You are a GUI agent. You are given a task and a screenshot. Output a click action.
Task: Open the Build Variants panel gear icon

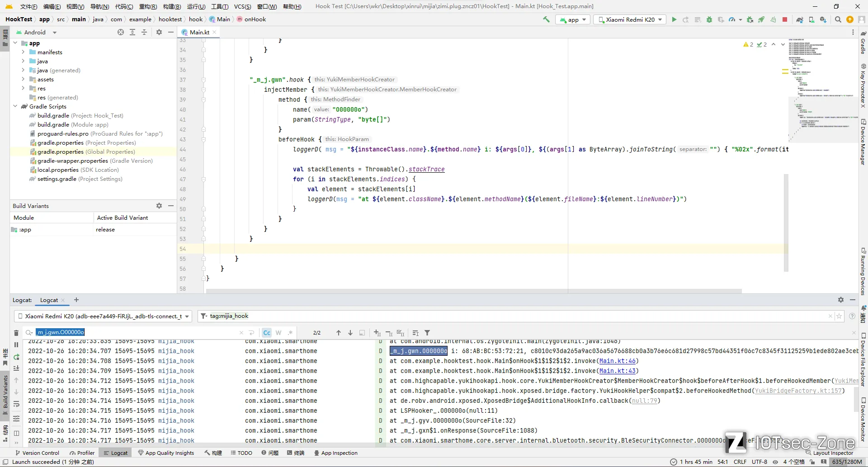point(159,206)
